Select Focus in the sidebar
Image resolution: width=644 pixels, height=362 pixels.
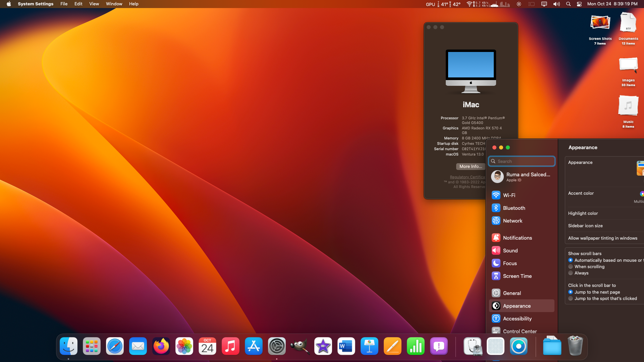[509, 263]
